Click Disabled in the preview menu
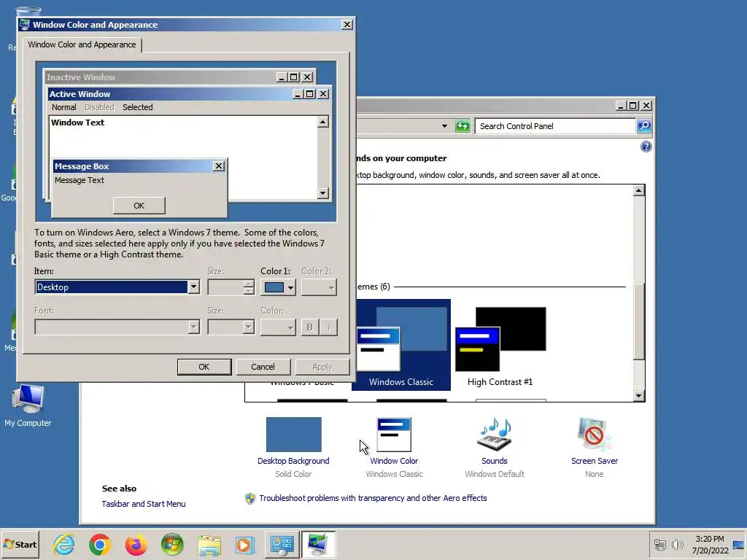Image resolution: width=747 pixels, height=560 pixels. [x=99, y=107]
